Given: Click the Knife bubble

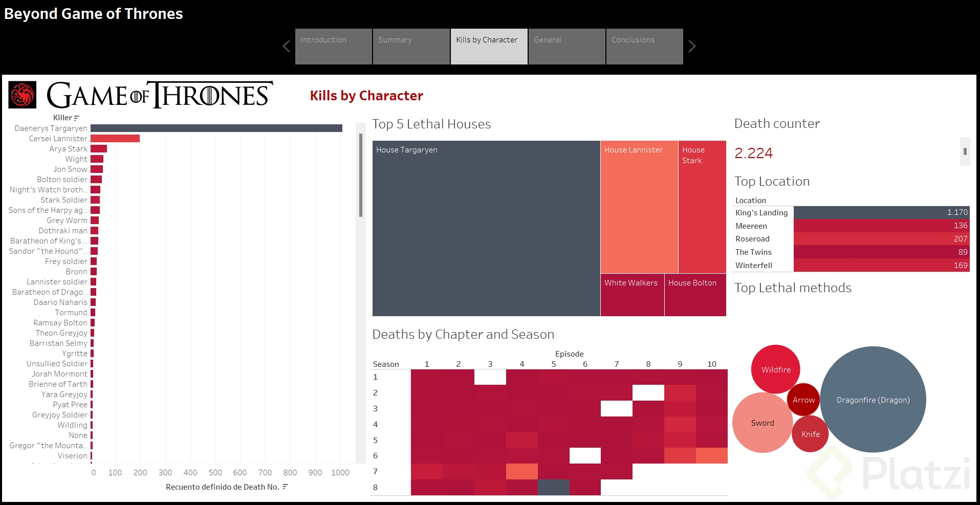Looking at the screenshot, I should [x=810, y=434].
